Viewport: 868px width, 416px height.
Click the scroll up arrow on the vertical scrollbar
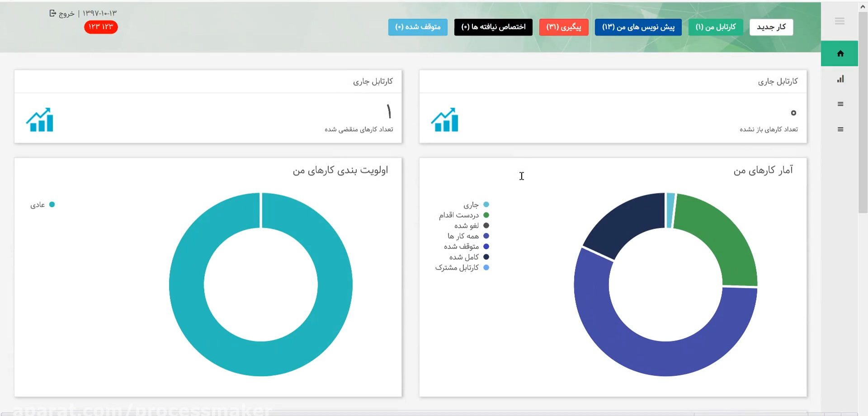863,7
